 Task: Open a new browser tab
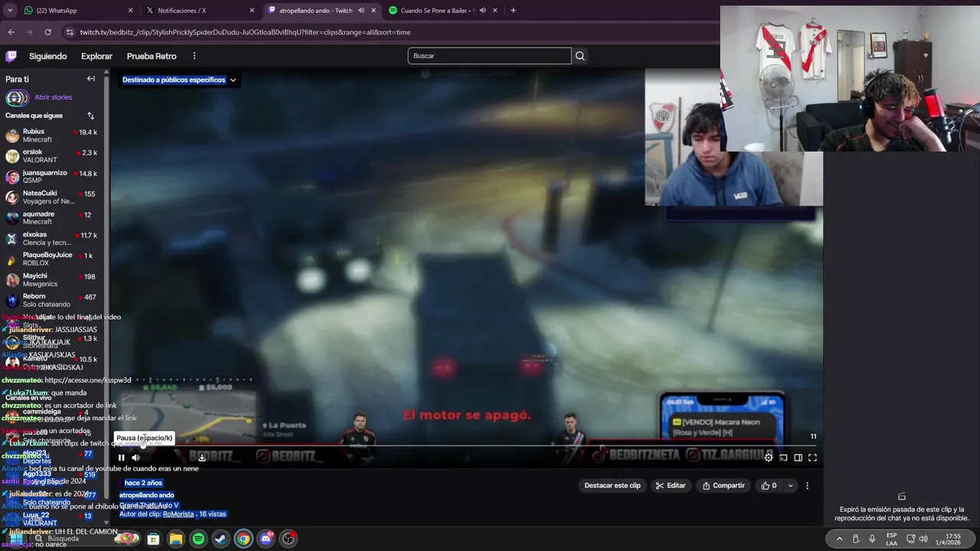click(x=513, y=11)
